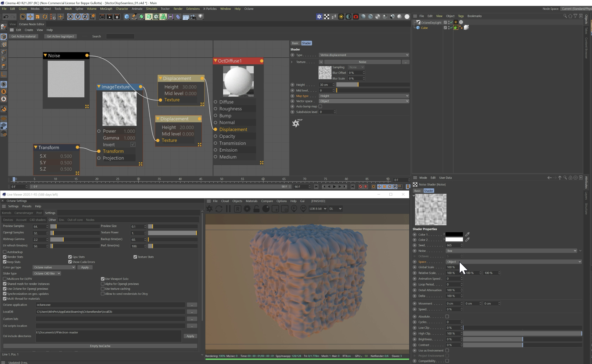
Task: Click the Cube primitive object icon
Action: pos(126,17)
